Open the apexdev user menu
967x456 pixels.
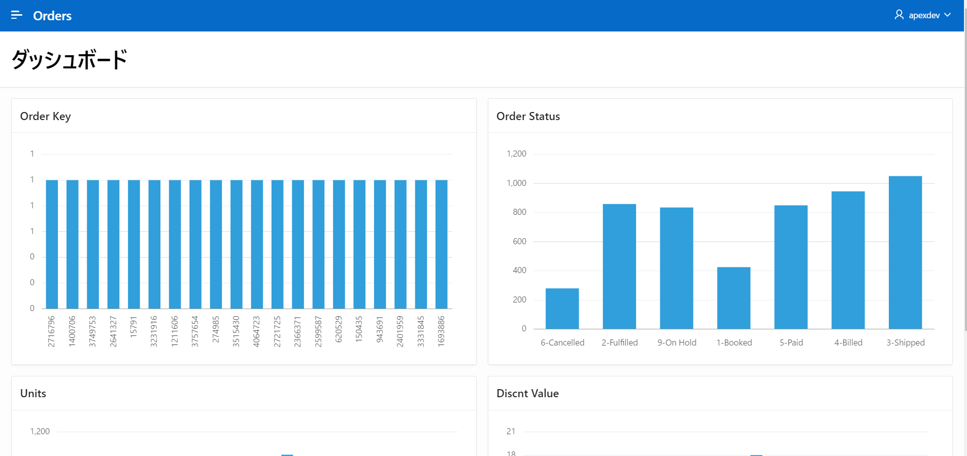(923, 16)
